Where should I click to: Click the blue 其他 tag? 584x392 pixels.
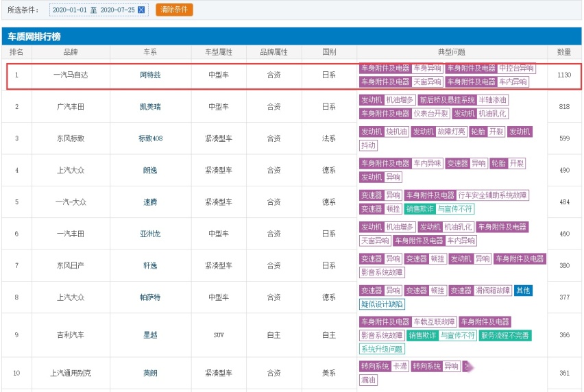tap(523, 291)
